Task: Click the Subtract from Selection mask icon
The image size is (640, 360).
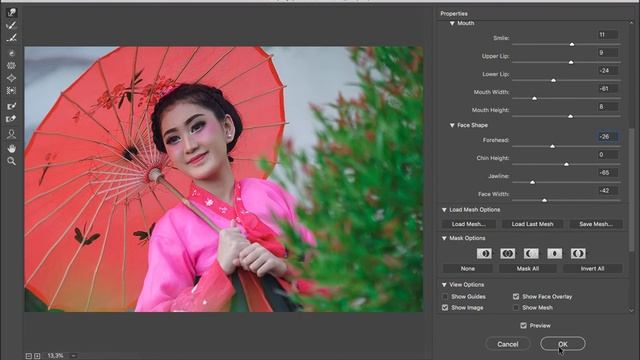Action: (531, 253)
